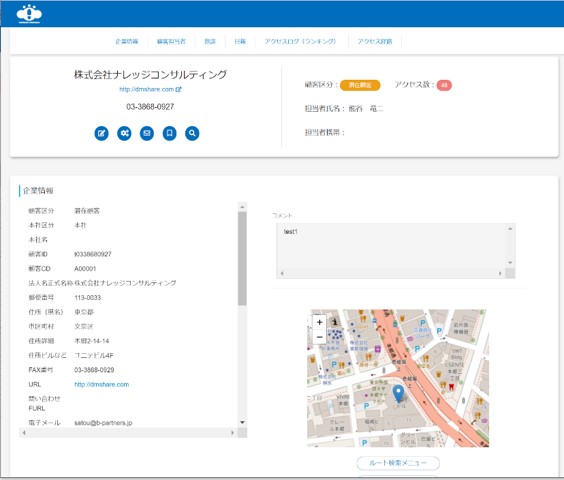This screenshot has width=564, height=480.
Task: Click the 顧客ID value t0338680927
Action: pos(93,254)
